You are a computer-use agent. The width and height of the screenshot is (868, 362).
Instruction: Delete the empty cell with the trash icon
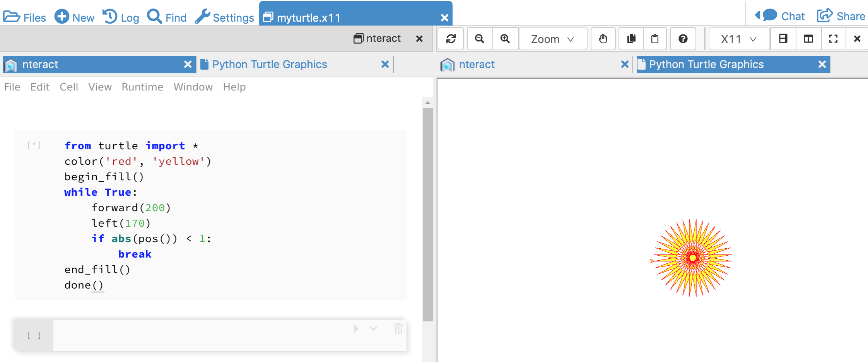(398, 330)
